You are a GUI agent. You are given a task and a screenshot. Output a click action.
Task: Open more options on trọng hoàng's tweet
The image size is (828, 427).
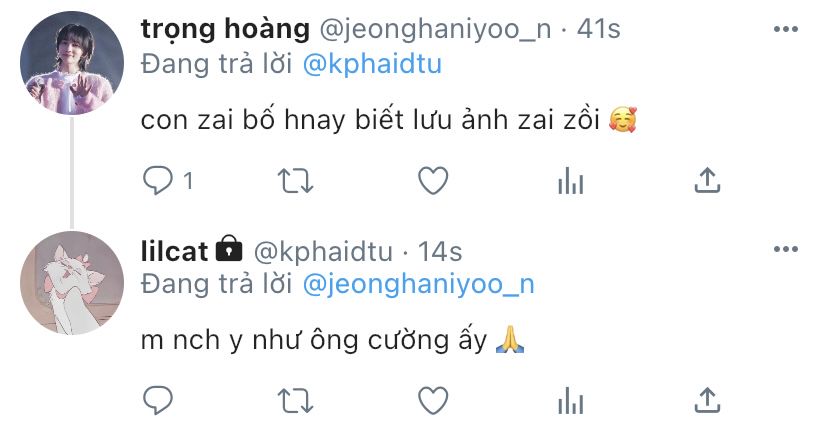tap(785, 30)
